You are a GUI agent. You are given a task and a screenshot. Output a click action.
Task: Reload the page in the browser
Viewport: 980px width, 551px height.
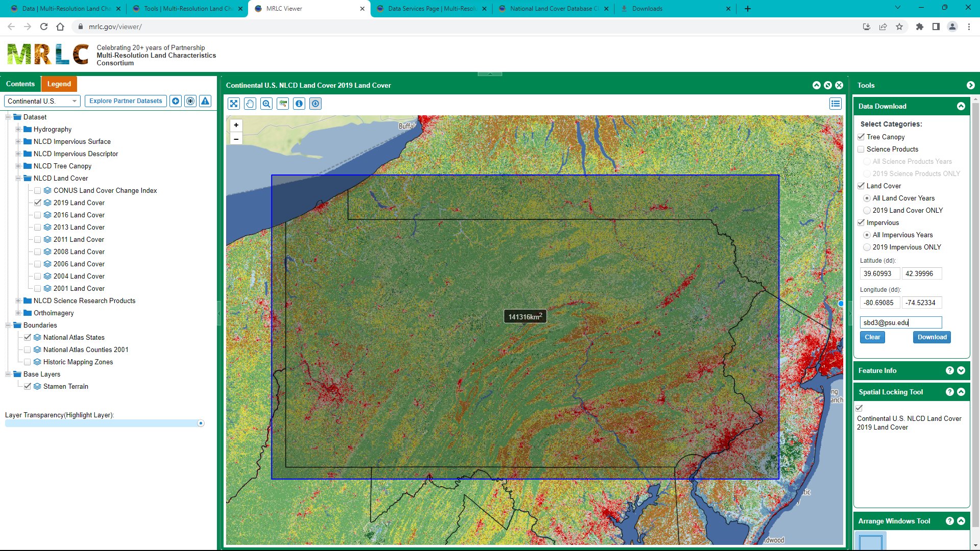pyautogui.click(x=44, y=27)
